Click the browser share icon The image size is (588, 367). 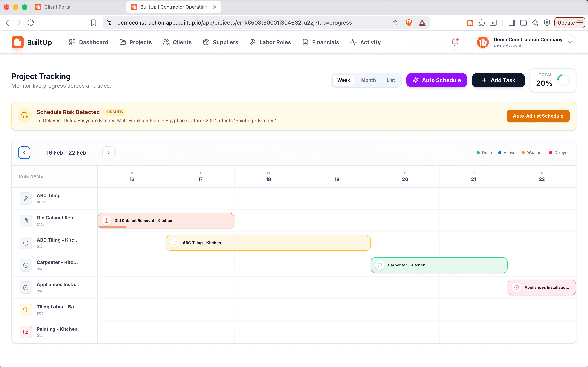(395, 23)
